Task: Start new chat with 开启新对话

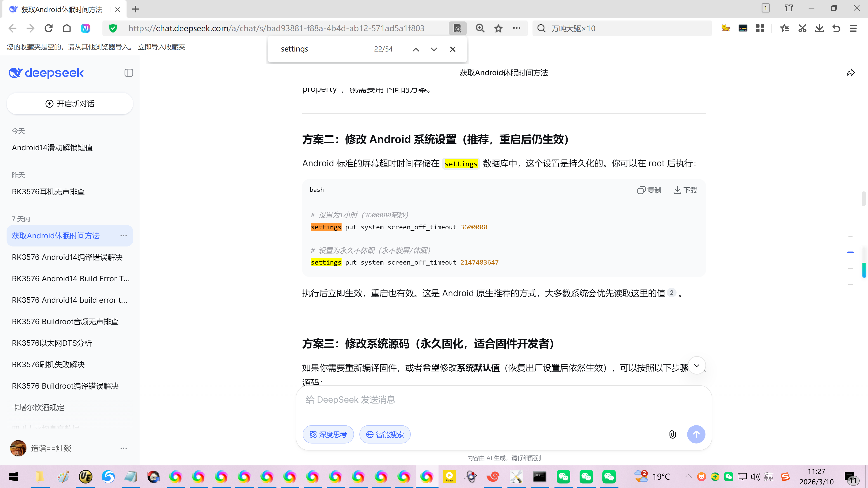Action: (x=70, y=104)
